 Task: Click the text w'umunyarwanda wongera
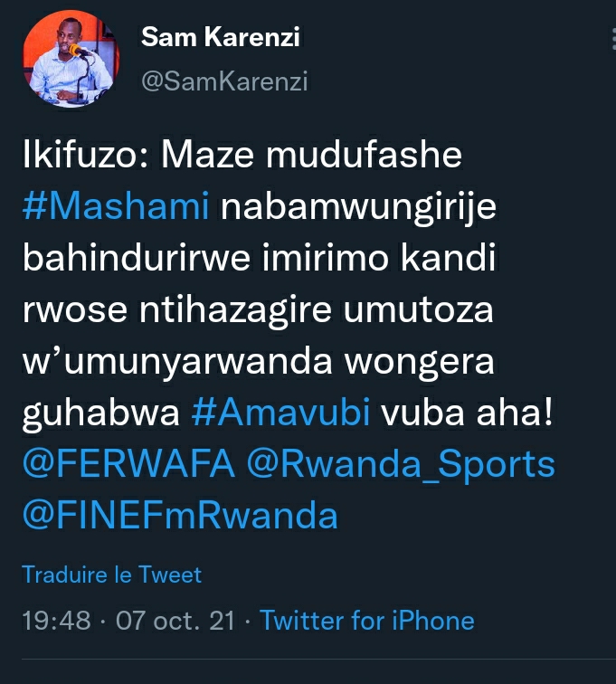(x=259, y=362)
